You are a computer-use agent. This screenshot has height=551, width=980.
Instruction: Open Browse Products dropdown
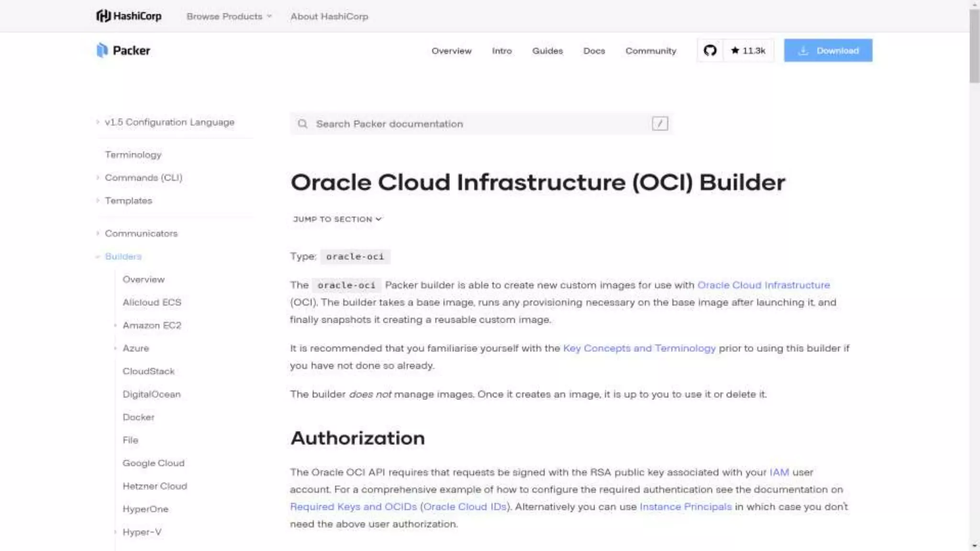(x=229, y=16)
